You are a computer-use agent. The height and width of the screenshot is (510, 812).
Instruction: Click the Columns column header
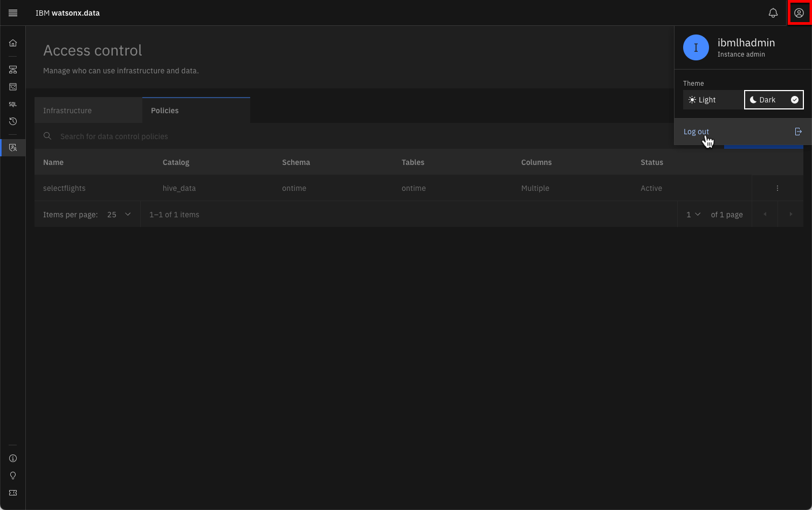coord(536,162)
